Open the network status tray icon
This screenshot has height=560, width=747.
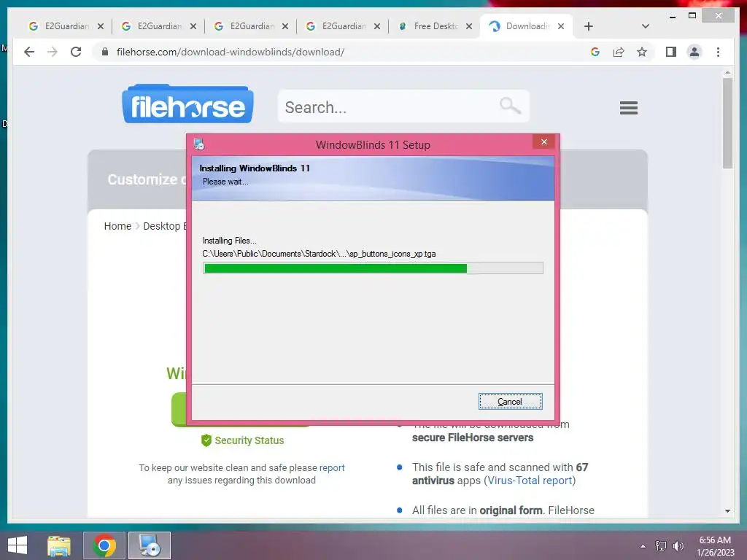[661, 546]
